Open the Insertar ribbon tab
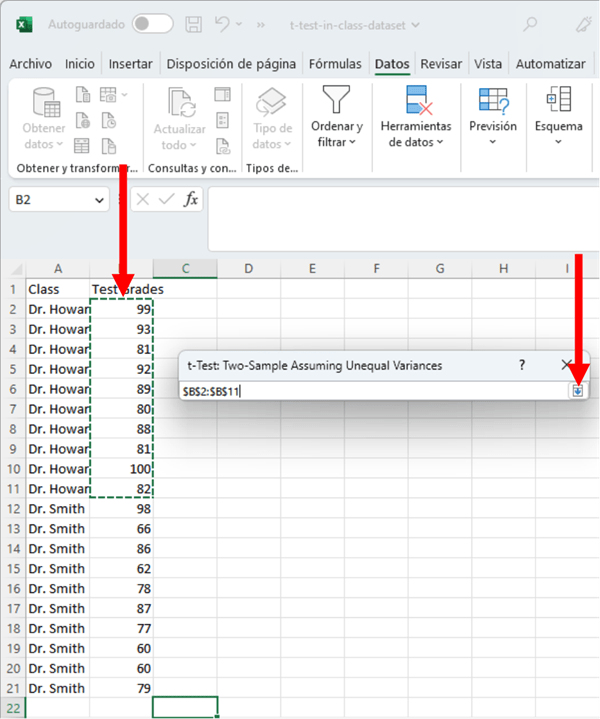Viewport: 600px width, 719px height. pyautogui.click(x=131, y=64)
